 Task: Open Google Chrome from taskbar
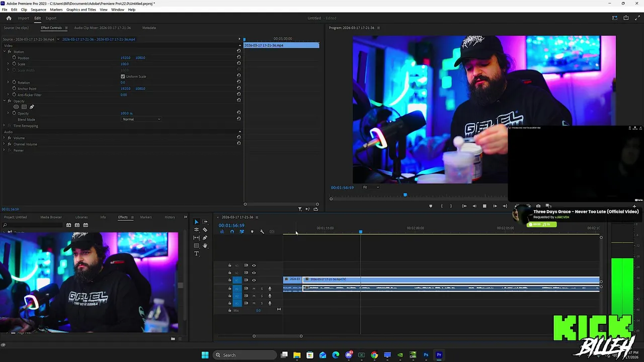[x=374, y=355]
